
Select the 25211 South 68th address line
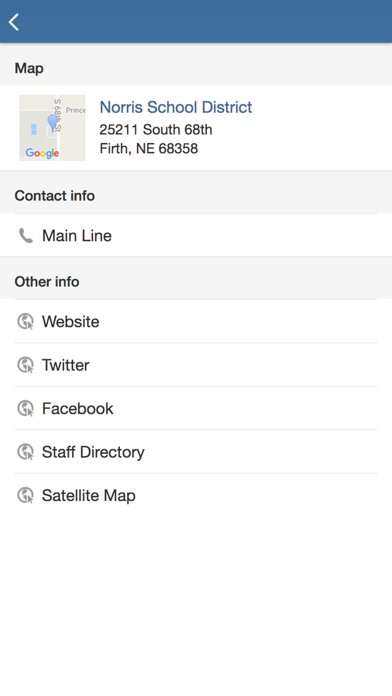156,130
